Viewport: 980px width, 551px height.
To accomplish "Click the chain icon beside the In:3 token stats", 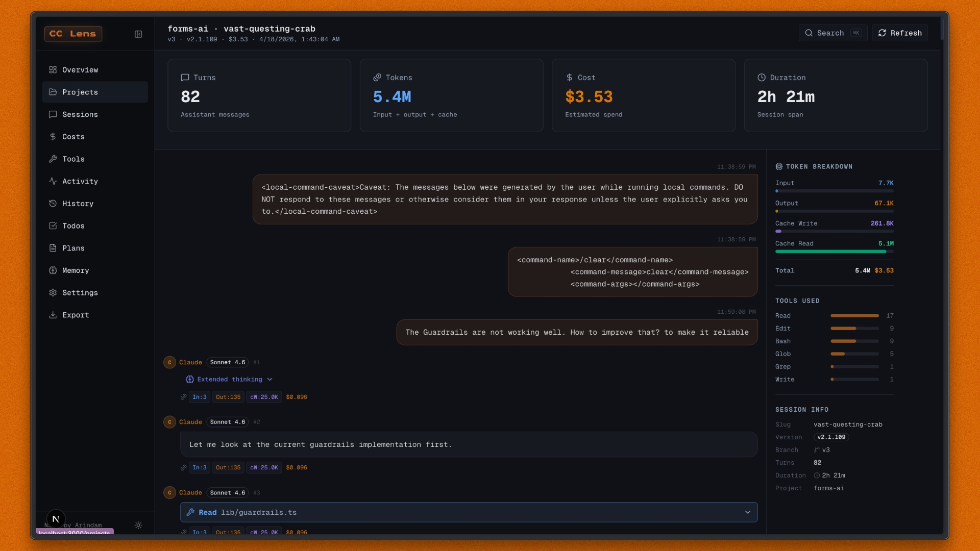I will coord(183,397).
